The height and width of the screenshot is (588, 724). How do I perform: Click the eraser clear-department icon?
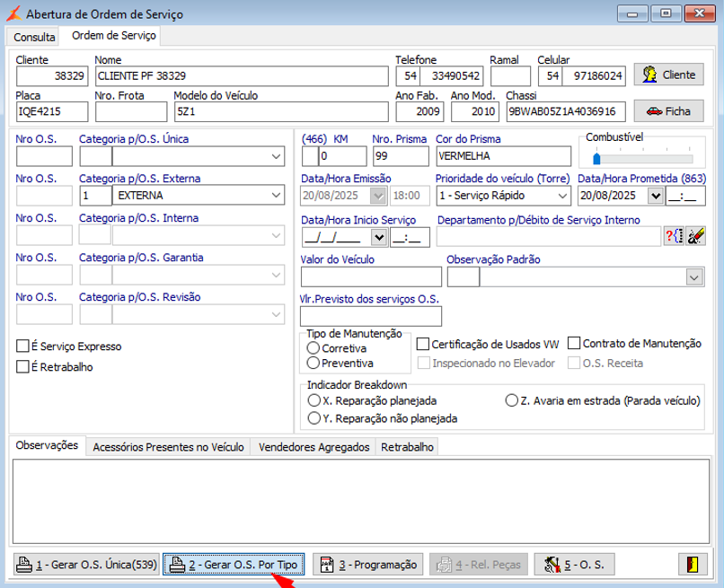point(695,236)
